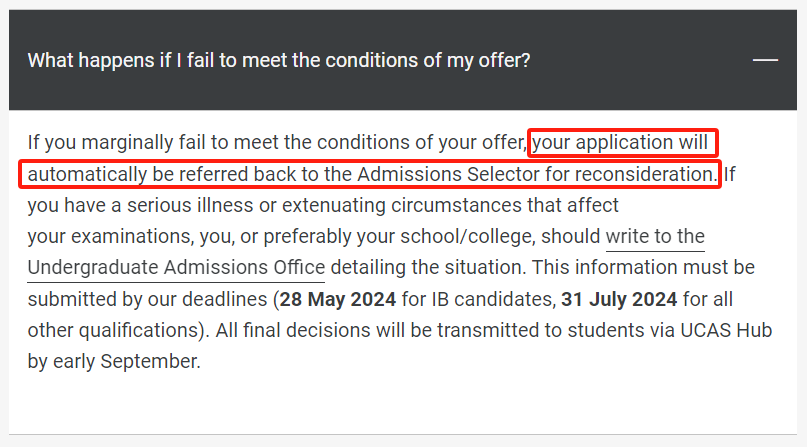Screen dimensions: 807x447
Task: Select highlighted 'automatically be referred back' sentence
Action: 372,174
